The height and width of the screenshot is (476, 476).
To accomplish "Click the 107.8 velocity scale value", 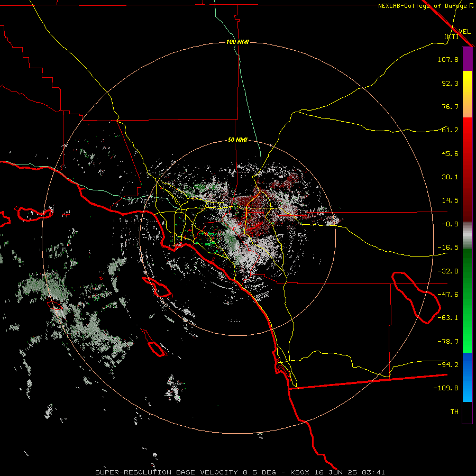I will (448, 59).
